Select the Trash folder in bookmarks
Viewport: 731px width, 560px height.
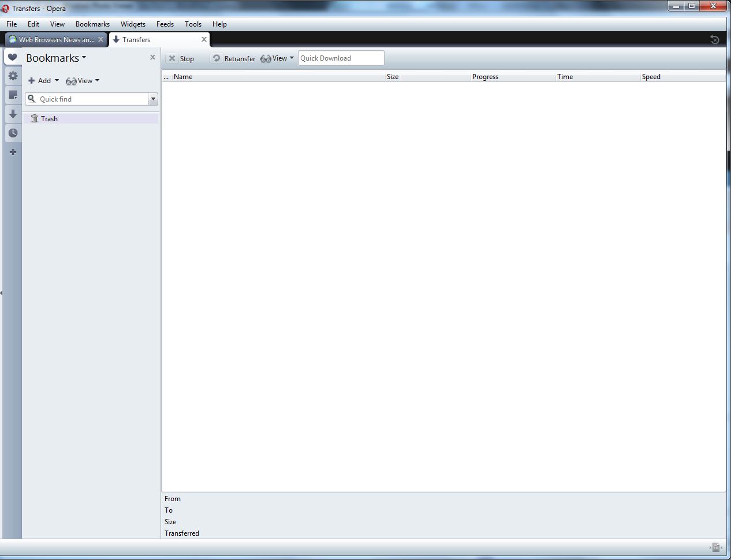point(49,119)
